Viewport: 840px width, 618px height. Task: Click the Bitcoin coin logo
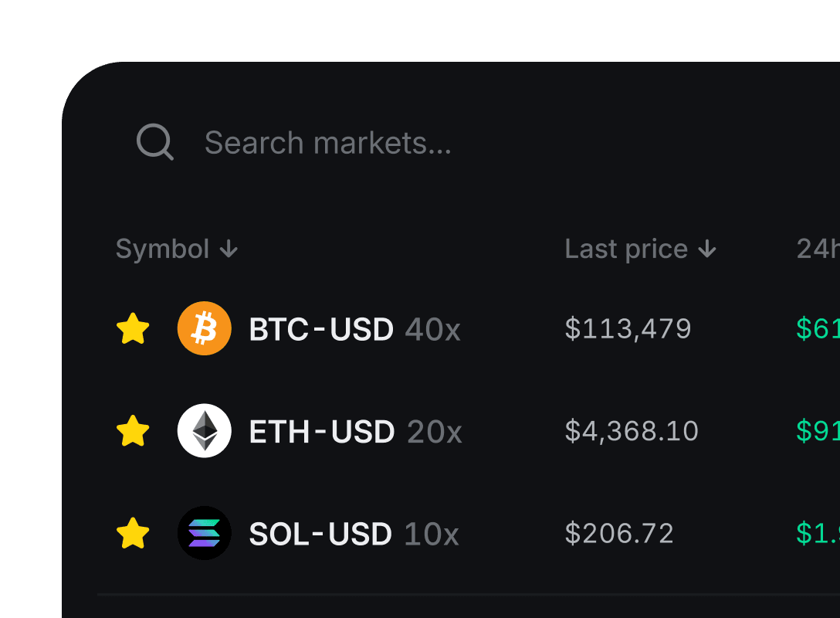click(204, 328)
